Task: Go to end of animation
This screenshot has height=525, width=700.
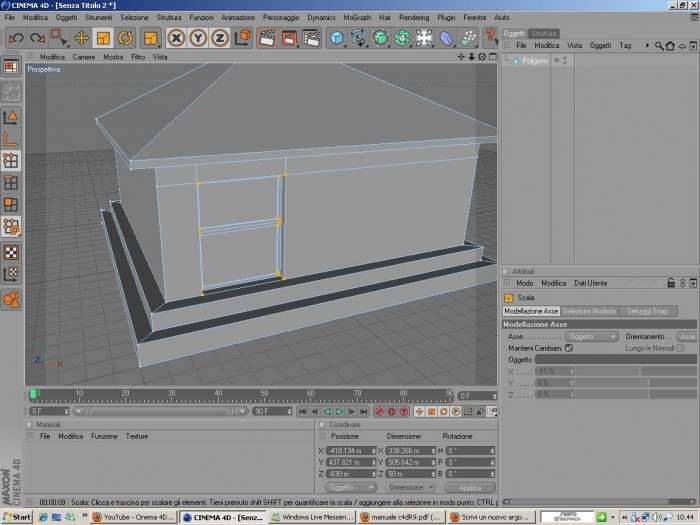Action: (363, 412)
